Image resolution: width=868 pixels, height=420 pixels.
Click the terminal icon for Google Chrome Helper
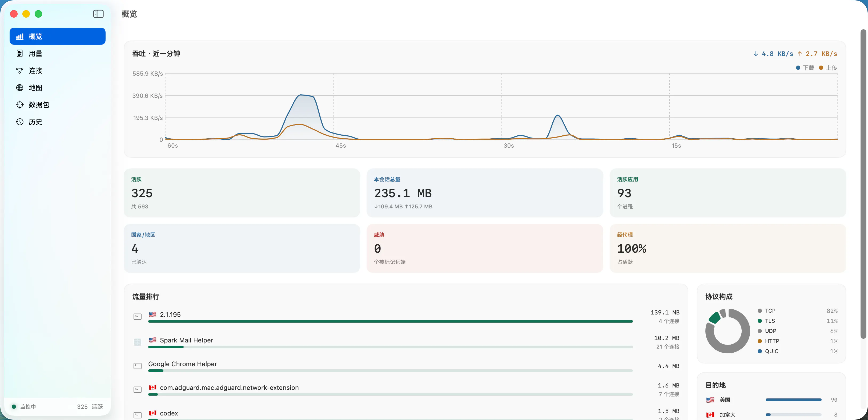point(138,366)
